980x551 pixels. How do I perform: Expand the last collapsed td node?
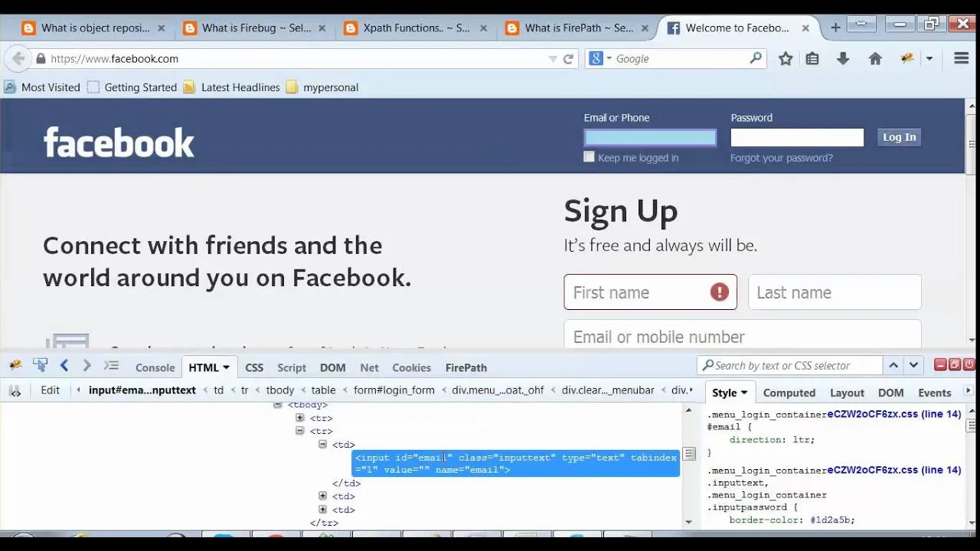pos(322,509)
